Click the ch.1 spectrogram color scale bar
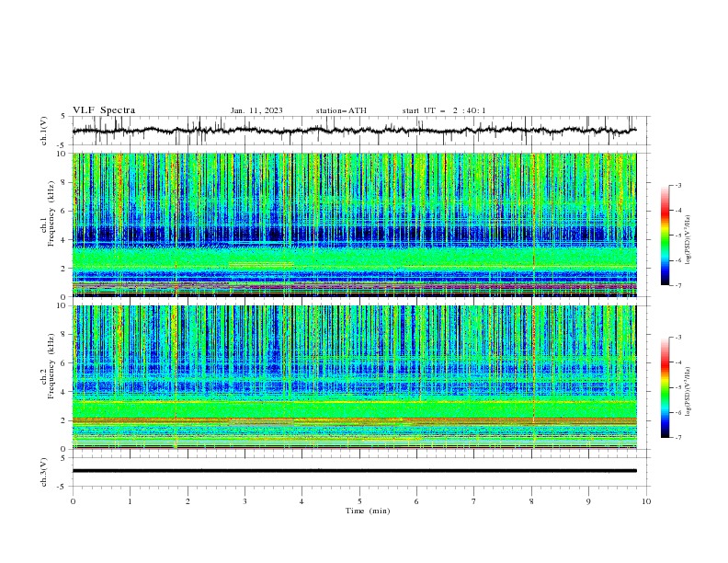 [x=665, y=236]
